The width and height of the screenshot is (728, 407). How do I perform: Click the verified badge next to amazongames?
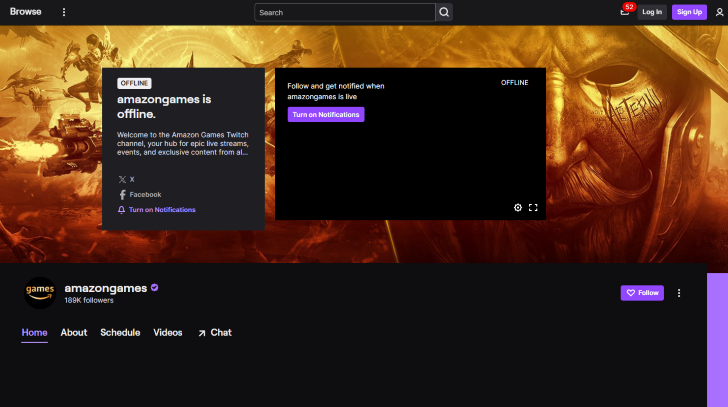(x=155, y=288)
